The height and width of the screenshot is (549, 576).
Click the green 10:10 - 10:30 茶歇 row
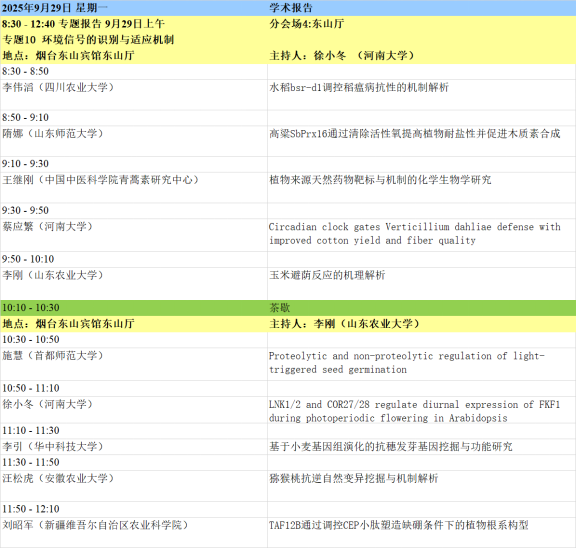pyautogui.click(x=288, y=308)
